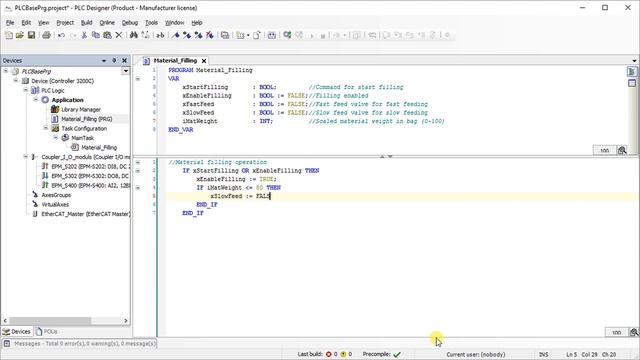This screenshot has height=360, width=640.
Task: Click the declaration zoom value 100
Action: click(x=604, y=150)
